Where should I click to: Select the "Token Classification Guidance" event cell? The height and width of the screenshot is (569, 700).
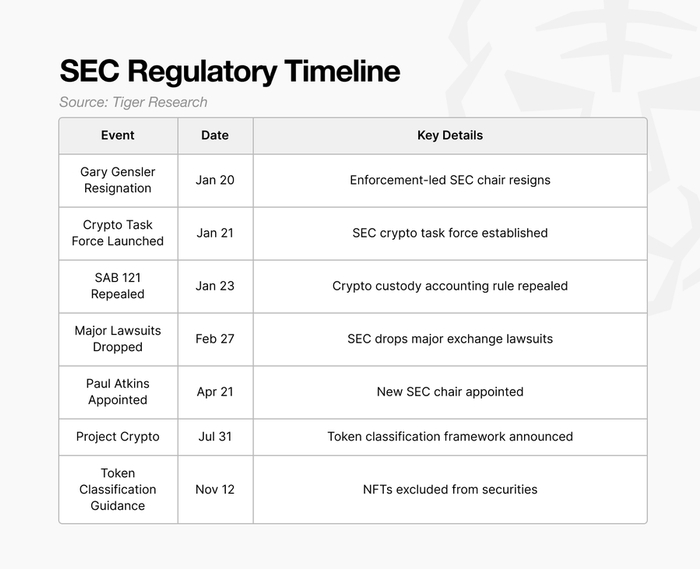(x=118, y=489)
